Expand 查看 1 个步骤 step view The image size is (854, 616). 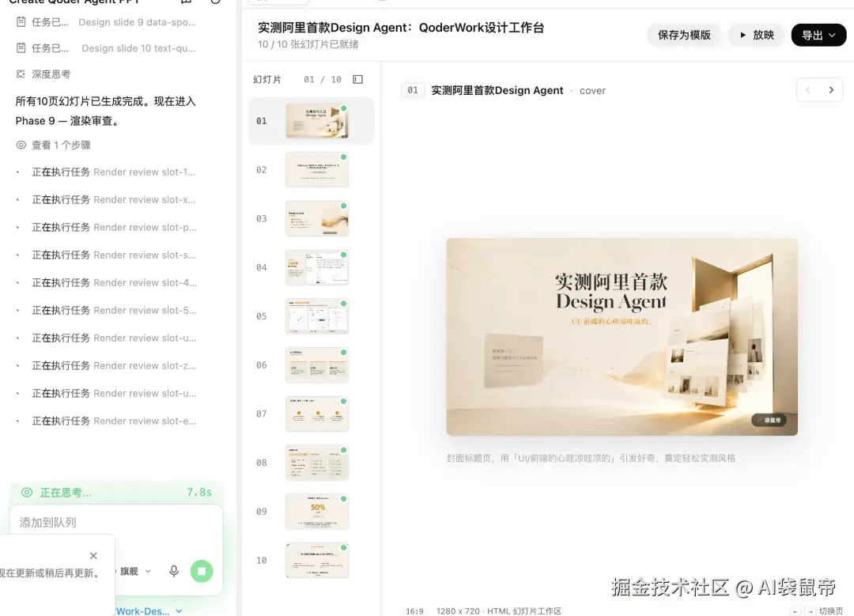[54, 145]
